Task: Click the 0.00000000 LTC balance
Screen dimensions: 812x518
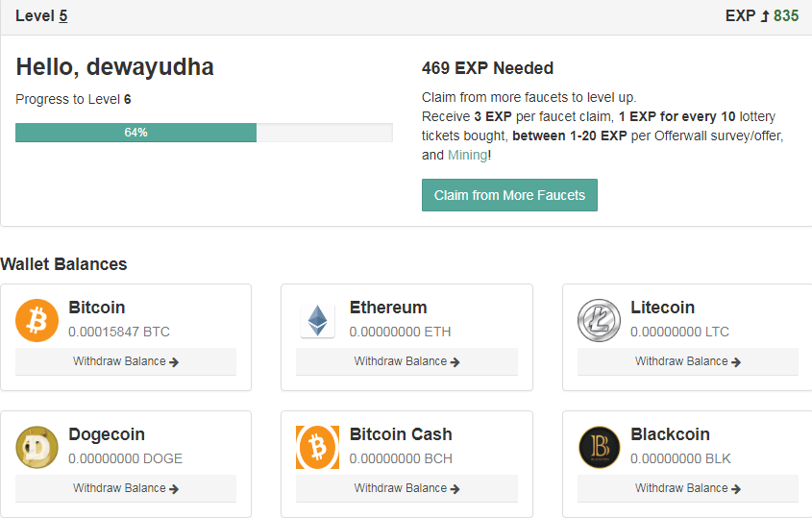Action: (x=680, y=332)
